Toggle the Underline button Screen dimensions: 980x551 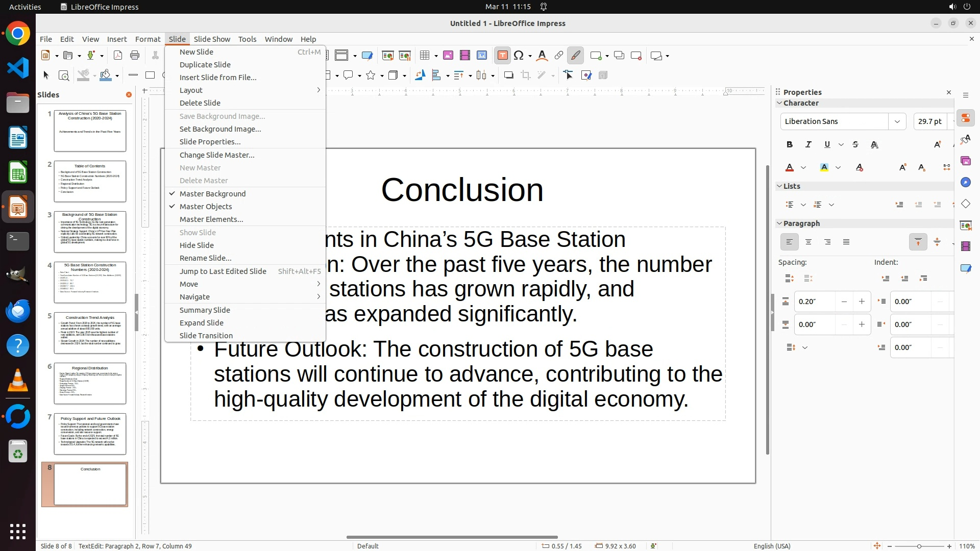[x=827, y=144]
